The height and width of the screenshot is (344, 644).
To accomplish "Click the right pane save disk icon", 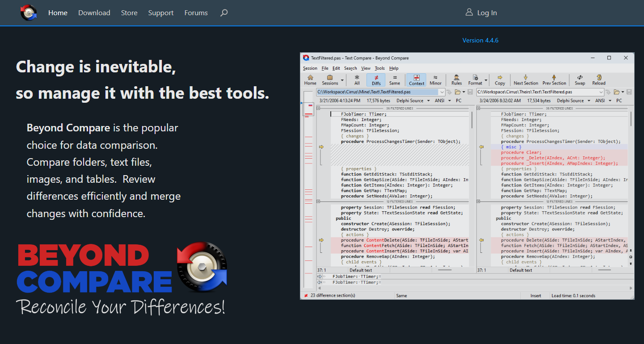I will pyautogui.click(x=629, y=92).
